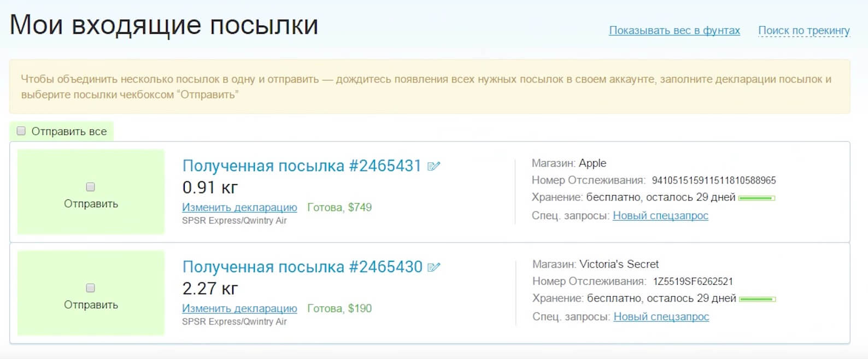Screen dimensions: 868x359
Task: Create "Новый спецзапрос" for the Apple parcel
Action: [x=660, y=216]
